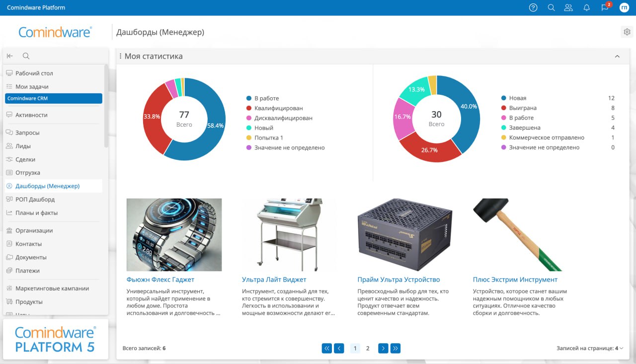Go to the next page arrow button
Image resolution: width=636 pixels, height=364 pixels.
pyautogui.click(x=383, y=348)
